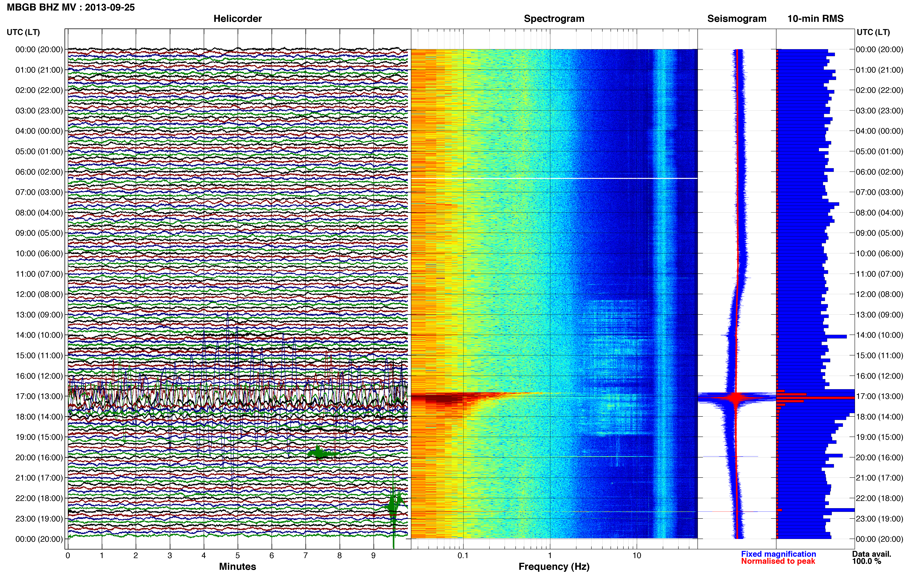
Task: Click the 'Minutes' x-axis label
Action: point(238,566)
